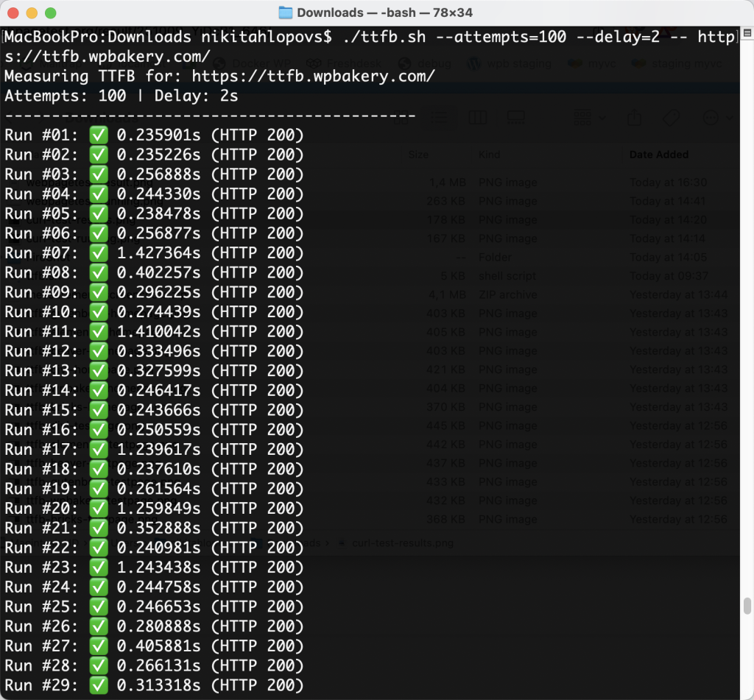
Task: Click the URL in 'Measuring TTFB for' line
Action: [313, 76]
